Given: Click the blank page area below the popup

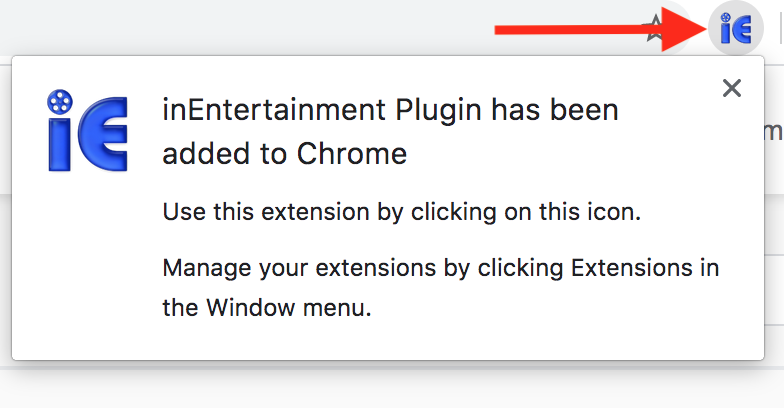Looking at the screenshot, I should 390,388.
